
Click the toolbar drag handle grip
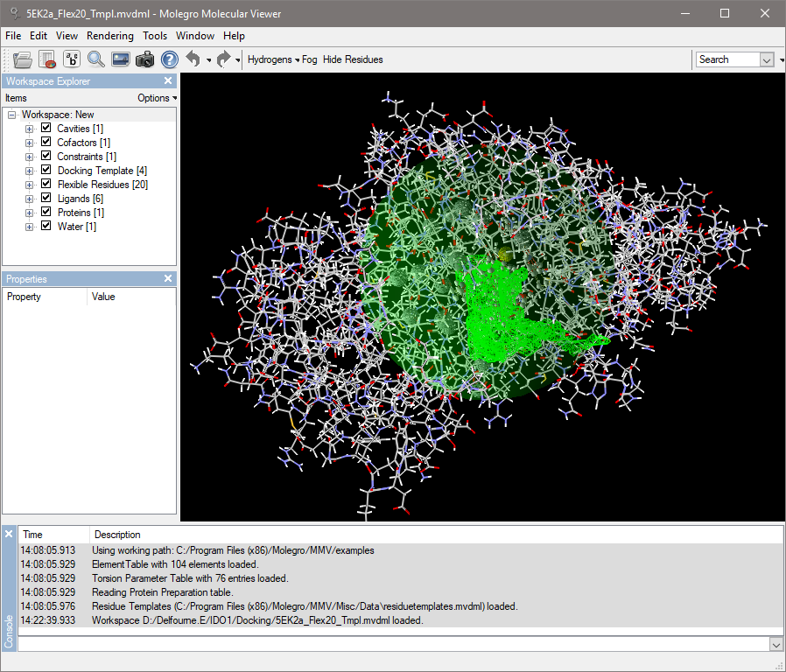point(6,59)
